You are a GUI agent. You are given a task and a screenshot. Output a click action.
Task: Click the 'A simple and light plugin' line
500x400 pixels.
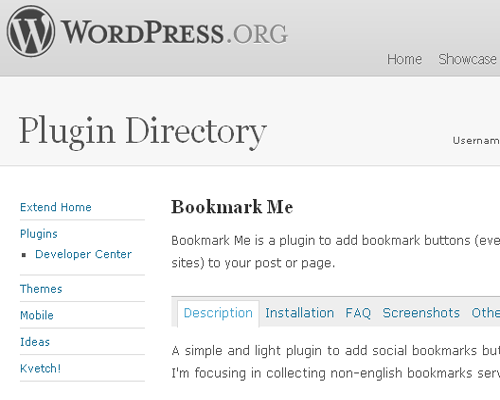(x=336, y=351)
